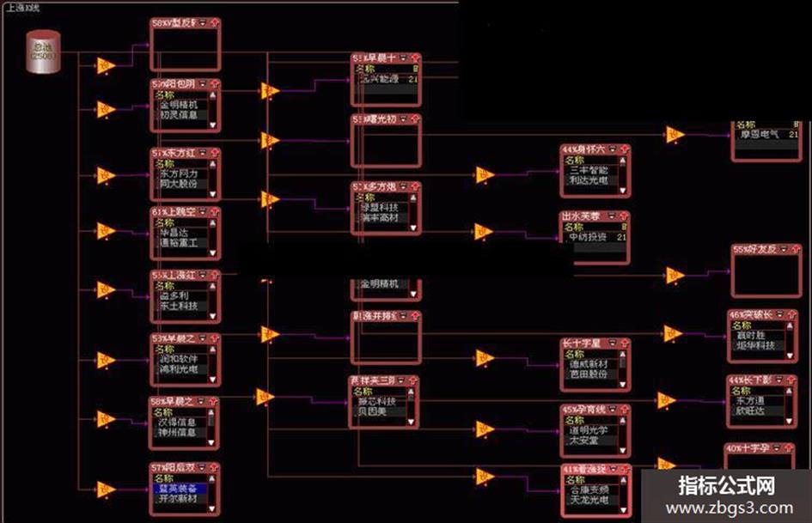812x523 pixels.
Task: Select stock 神州信息
Action: [x=177, y=432]
